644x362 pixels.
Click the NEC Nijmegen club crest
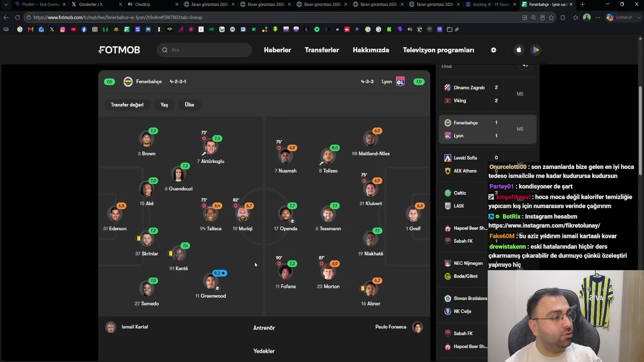pos(447,263)
